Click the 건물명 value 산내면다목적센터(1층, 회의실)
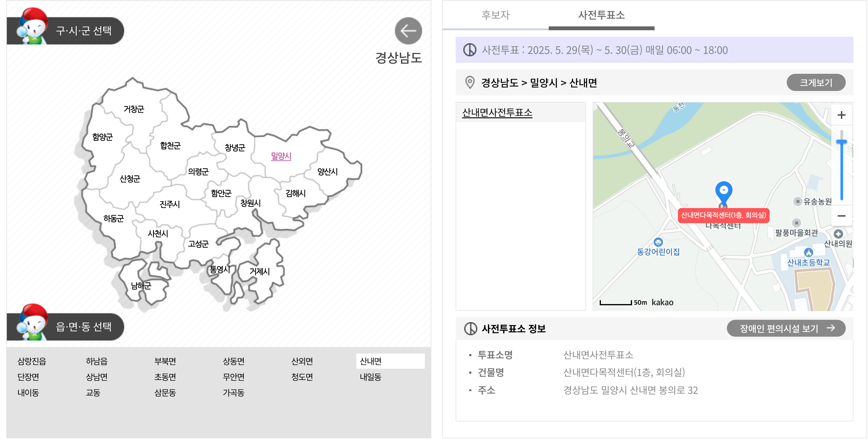The width and height of the screenshot is (868, 441). pos(624,373)
